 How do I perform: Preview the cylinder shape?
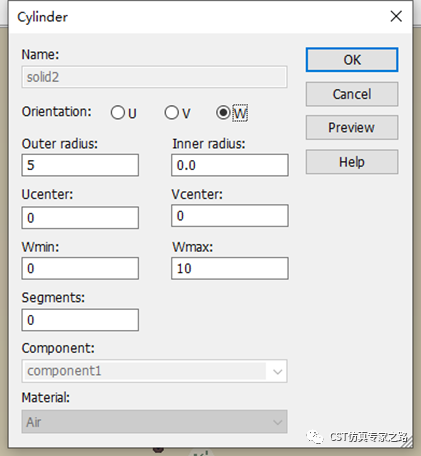352,127
